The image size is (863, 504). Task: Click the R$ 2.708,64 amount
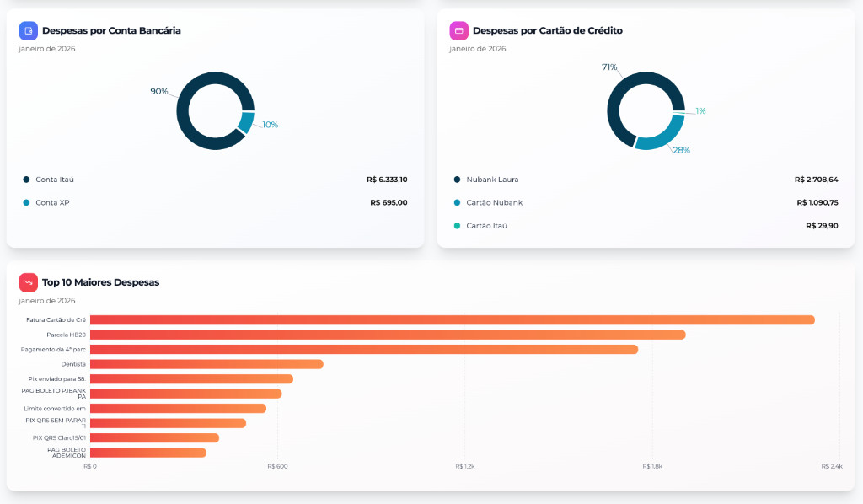(x=816, y=180)
